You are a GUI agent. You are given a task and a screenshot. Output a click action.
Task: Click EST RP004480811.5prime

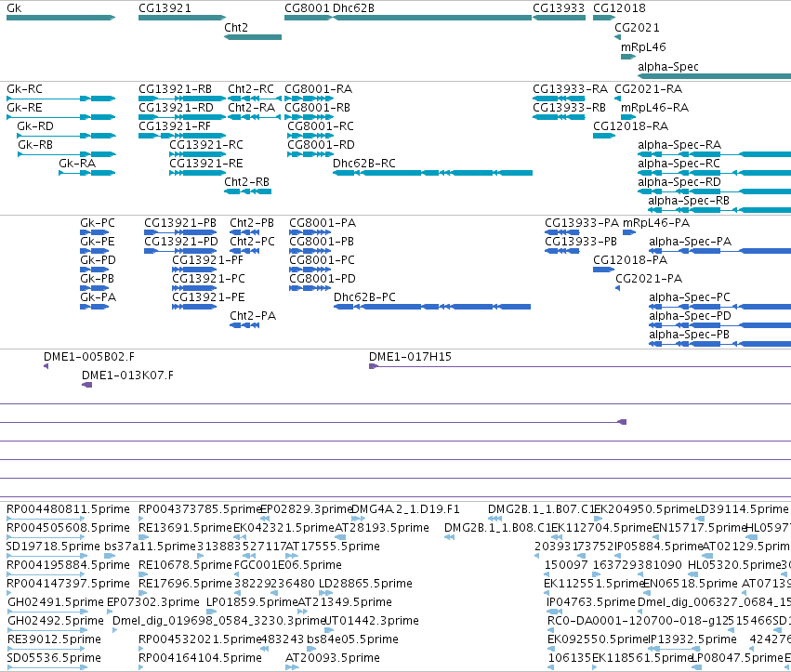68,509
